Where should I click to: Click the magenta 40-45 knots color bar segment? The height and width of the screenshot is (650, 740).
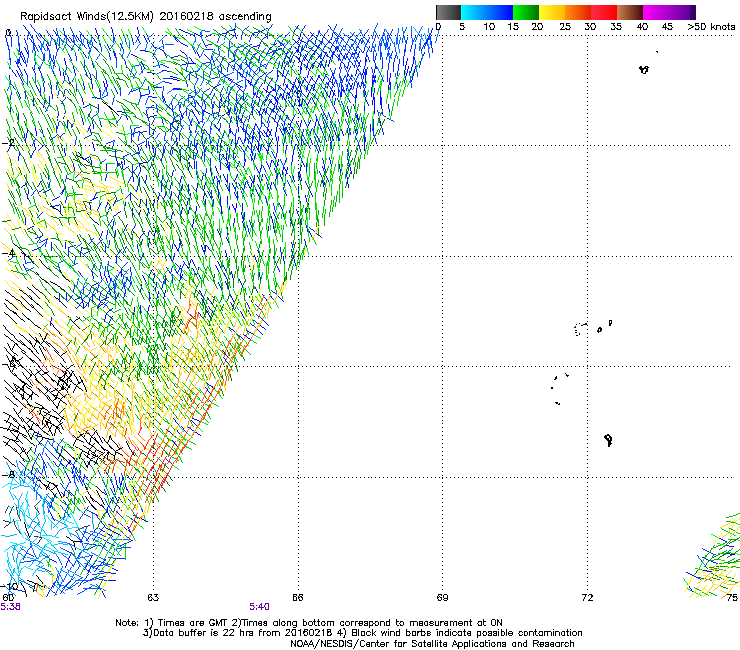[x=656, y=12]
